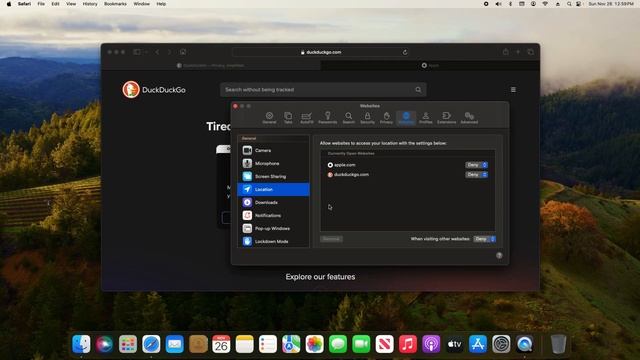Switch to the Tabs settings pane
Viewport: 640px width, 360px height.
coord(288,118)
